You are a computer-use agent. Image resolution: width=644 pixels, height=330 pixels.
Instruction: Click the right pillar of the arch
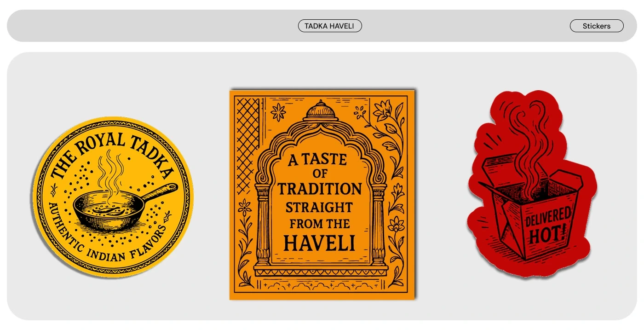[x=379, y=225]
